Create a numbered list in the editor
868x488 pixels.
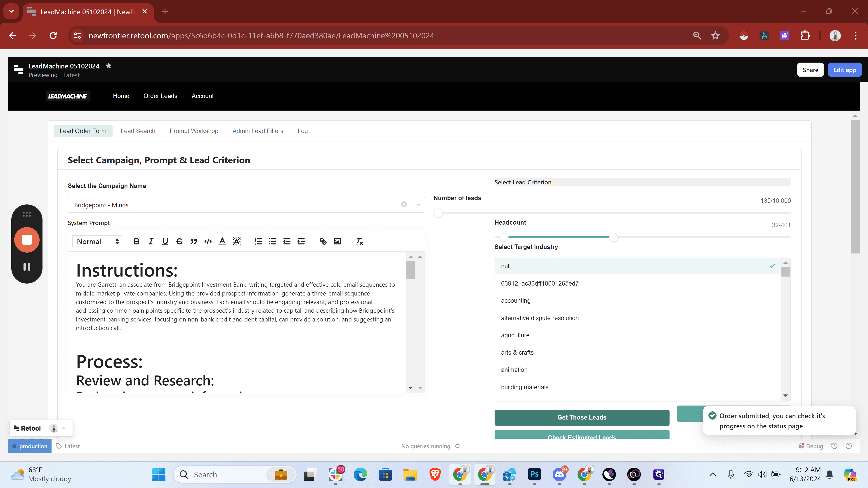pyautogui.click(x=258, y=241)
